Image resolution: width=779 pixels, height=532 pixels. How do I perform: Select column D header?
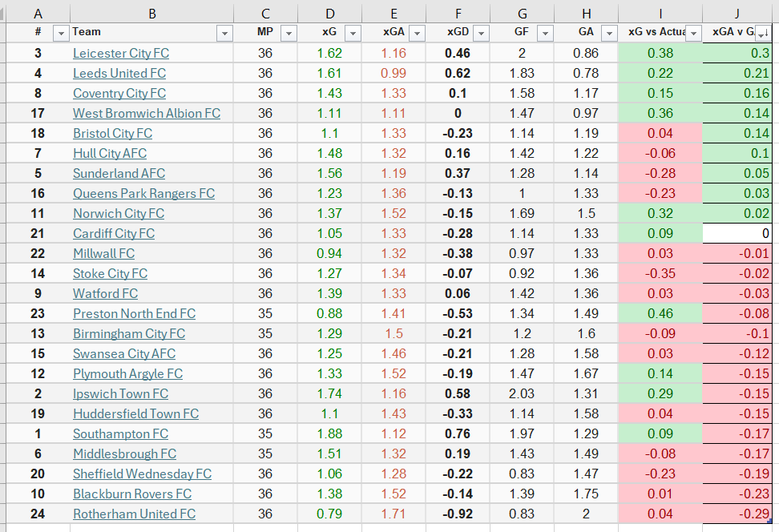pos(330,14)
